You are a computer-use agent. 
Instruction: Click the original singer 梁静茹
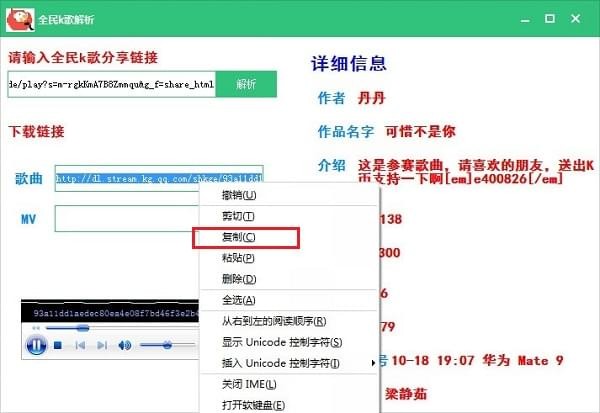406,394
